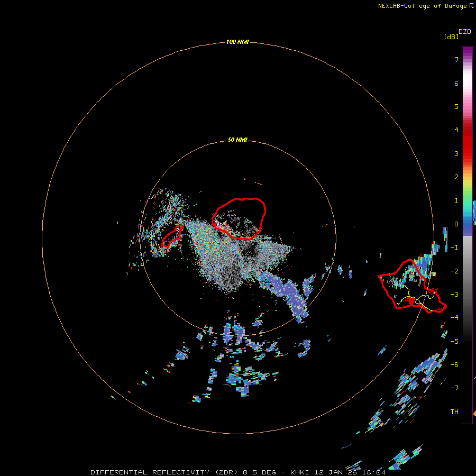Select the -4 dB scale label

[x=454, y=317]
